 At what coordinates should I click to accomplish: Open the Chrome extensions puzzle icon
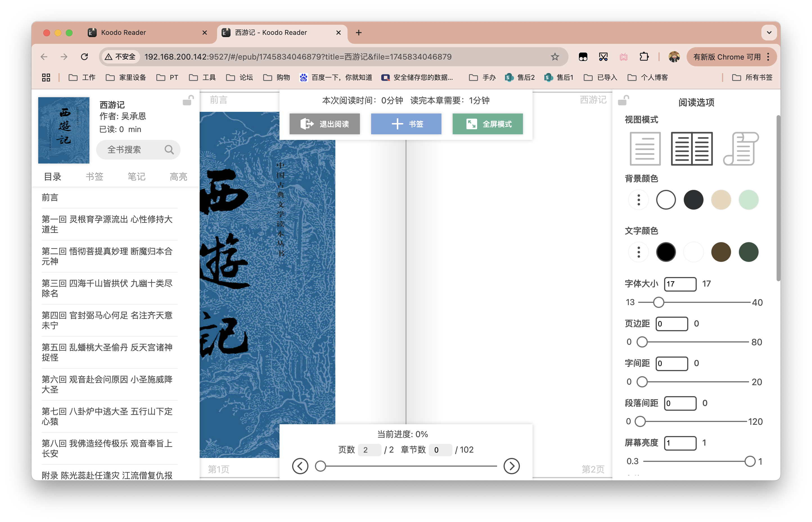pyautogui.click(x=644, y=56)
